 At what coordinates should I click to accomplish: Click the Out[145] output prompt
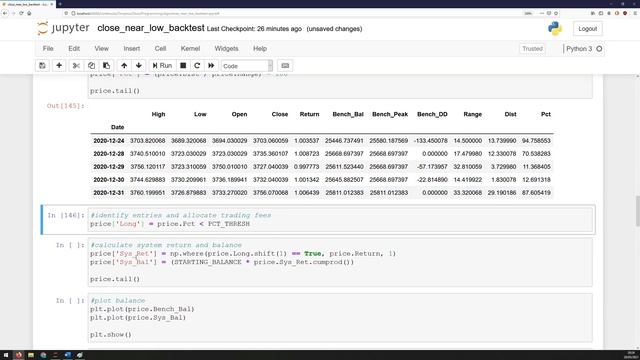(x=65, y=106)
